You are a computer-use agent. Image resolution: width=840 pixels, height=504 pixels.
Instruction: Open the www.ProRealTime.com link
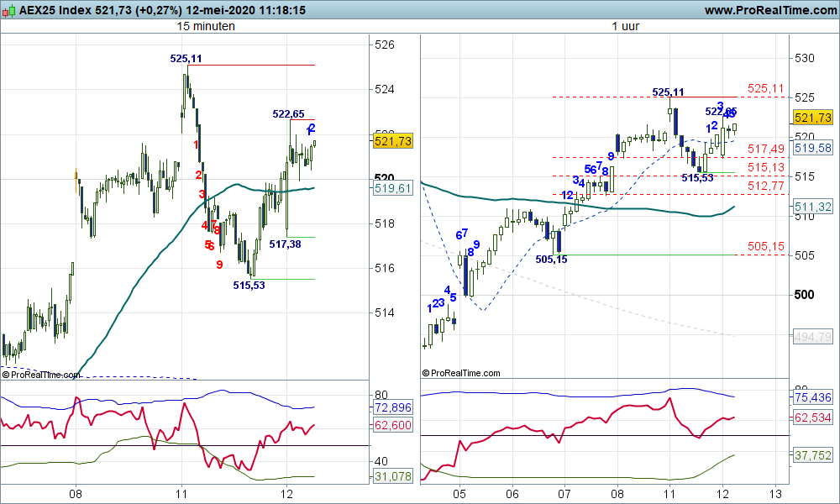tap(770, 10)
